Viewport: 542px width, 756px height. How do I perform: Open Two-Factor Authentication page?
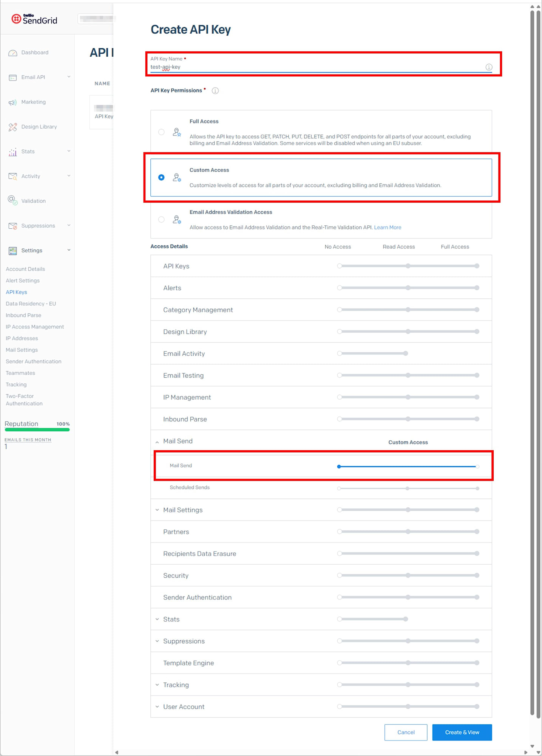click(x=24, y=400)
